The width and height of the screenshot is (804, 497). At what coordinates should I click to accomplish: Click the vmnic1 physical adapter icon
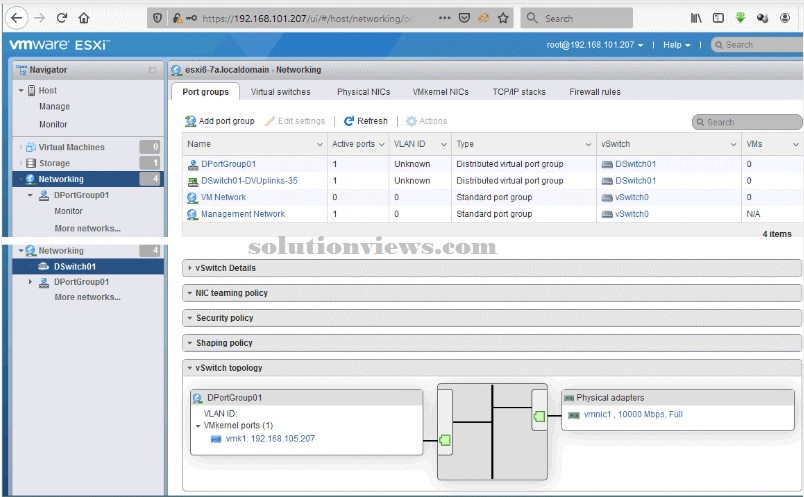[574, 415]
